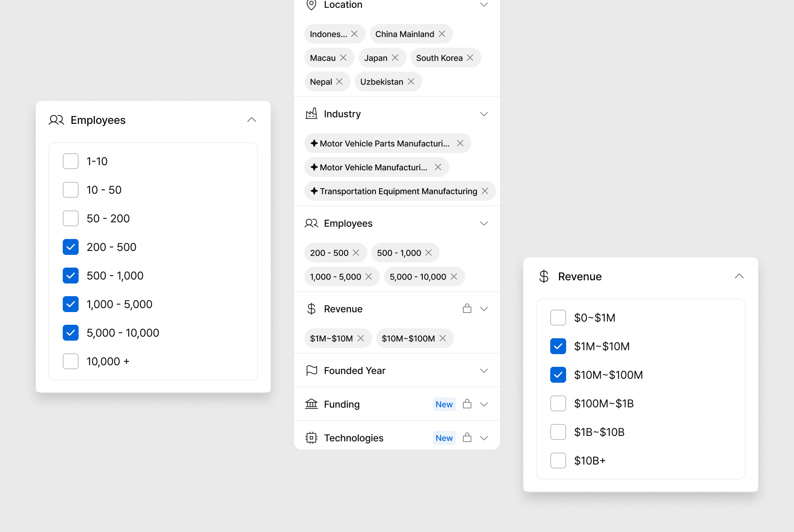The height and width of the screenshot is (532, 794).
Task: Open the Technologies filter section
Action: point(484,438)
